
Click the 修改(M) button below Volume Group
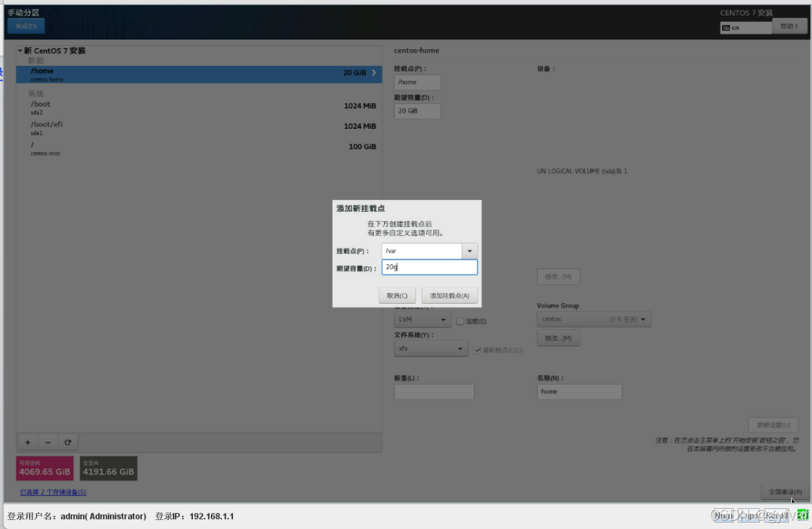pyautogui.click(x=558, y=338)
